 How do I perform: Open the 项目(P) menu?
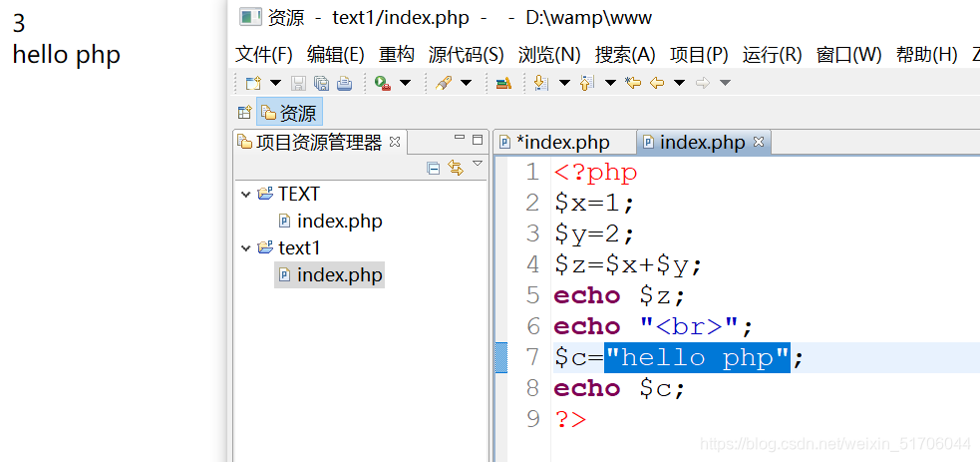click(700, 55)
